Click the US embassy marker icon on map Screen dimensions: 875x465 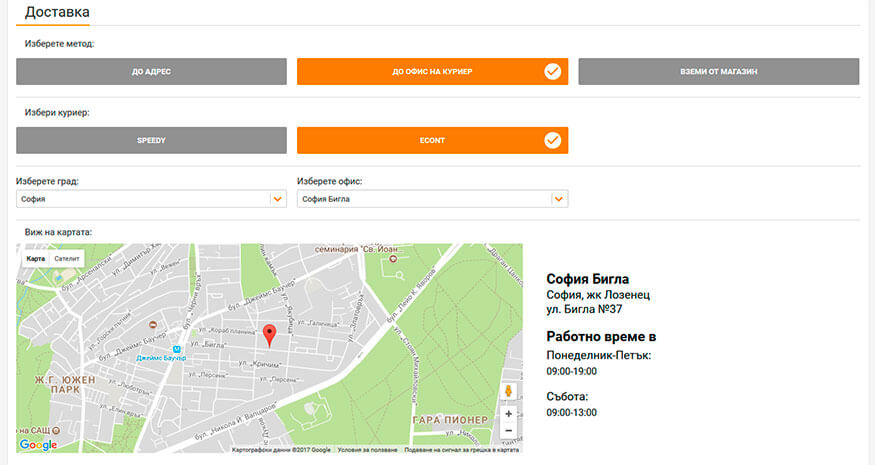[x=56, y=430]
